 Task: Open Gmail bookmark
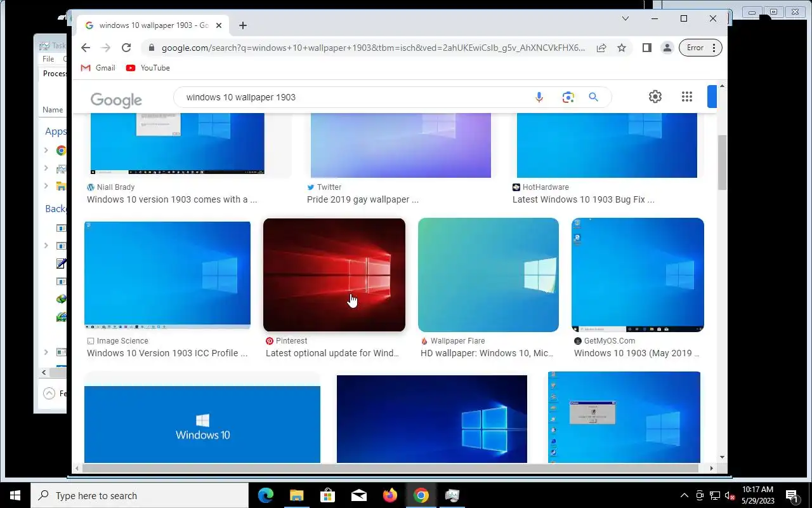[98, 68]
